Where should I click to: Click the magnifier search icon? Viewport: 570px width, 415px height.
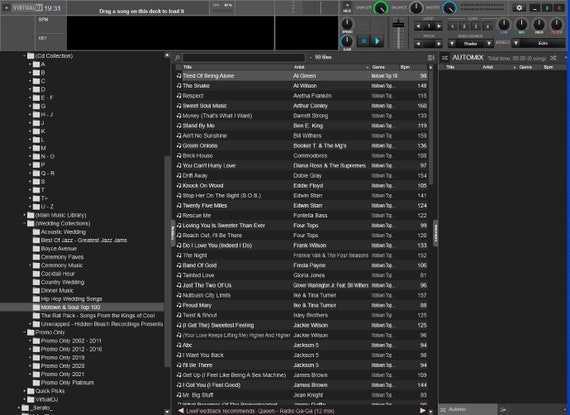click(x=177, y=57)
